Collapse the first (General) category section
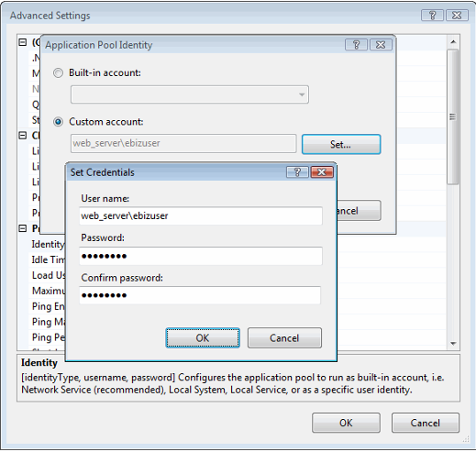Image resolution: width=476 pixels, height=452 pixels. (x=23, y=42)
